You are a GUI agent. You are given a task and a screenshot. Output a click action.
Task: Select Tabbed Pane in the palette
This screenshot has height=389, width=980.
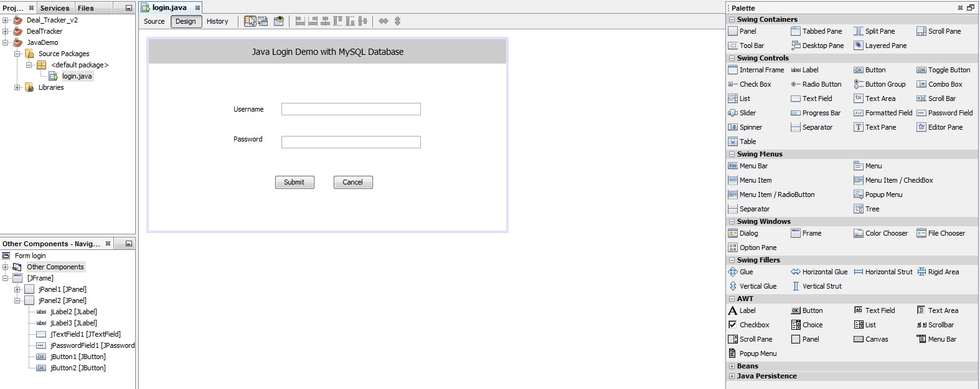(x=816, y=31)
